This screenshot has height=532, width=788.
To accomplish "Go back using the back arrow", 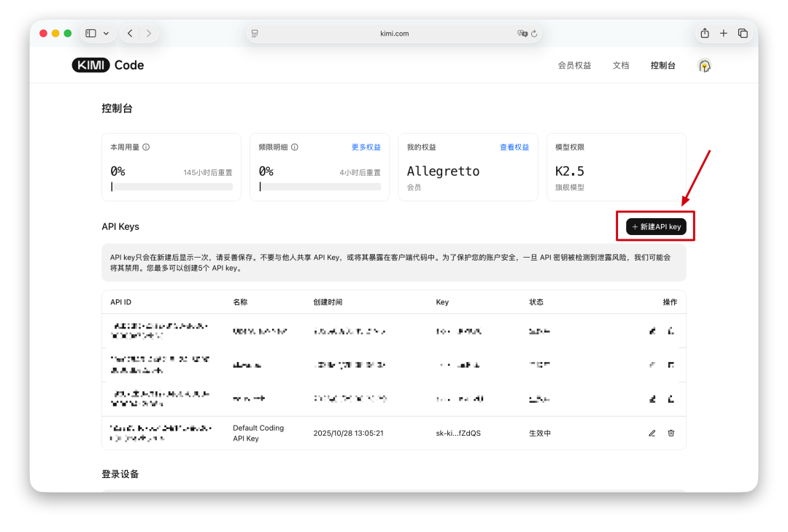I will tap(129, 33).
